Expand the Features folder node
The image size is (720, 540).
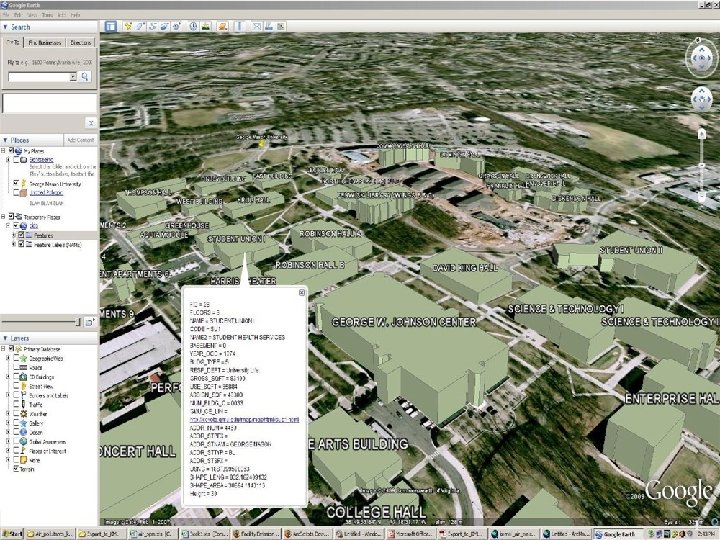[14, 235]
